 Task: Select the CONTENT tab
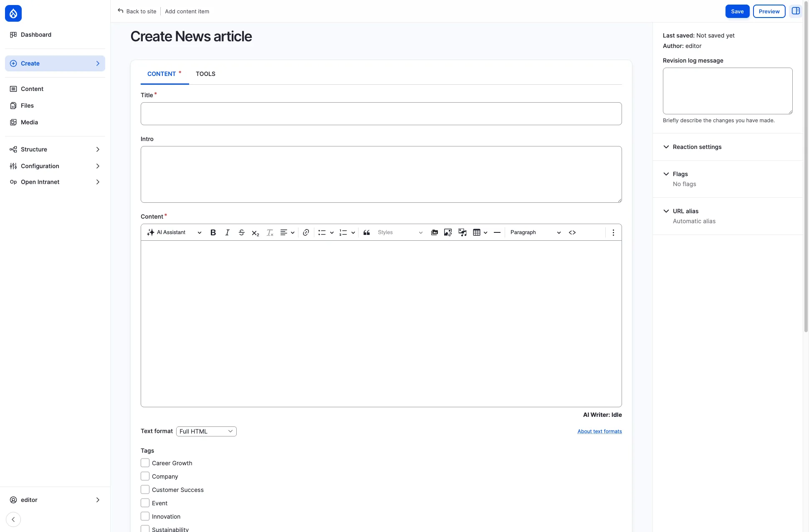(164, 74)
